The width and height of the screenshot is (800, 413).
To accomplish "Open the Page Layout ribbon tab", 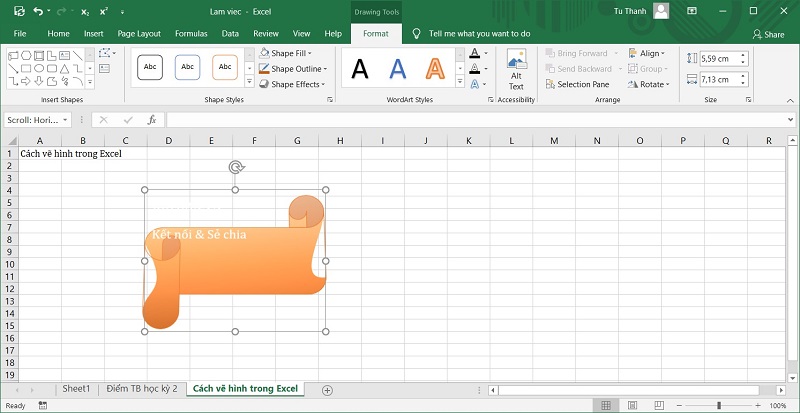I will coord(139,33).
